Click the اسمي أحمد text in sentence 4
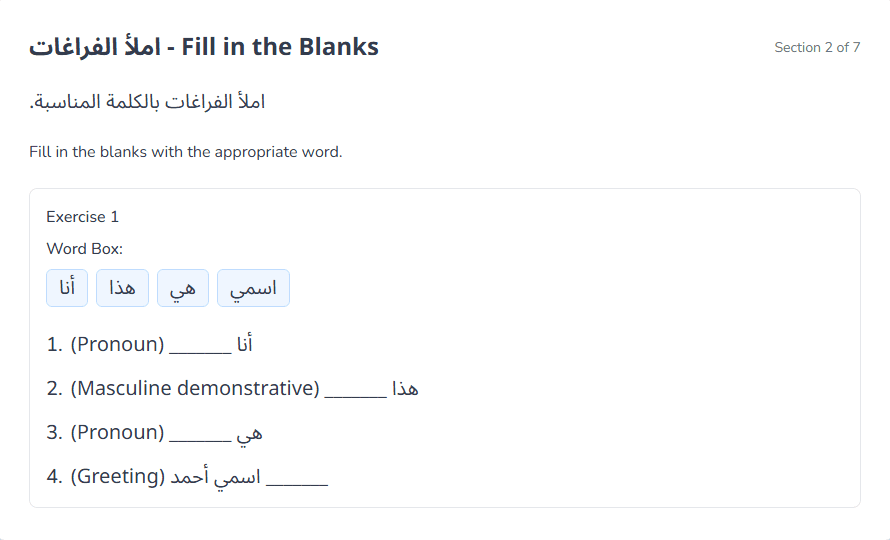Image resolution: width=890 pixels, height=540 pixels. (215, 476)
